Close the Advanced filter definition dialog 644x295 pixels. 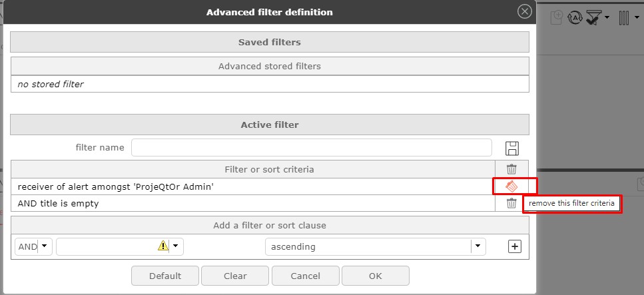point(525,11)
